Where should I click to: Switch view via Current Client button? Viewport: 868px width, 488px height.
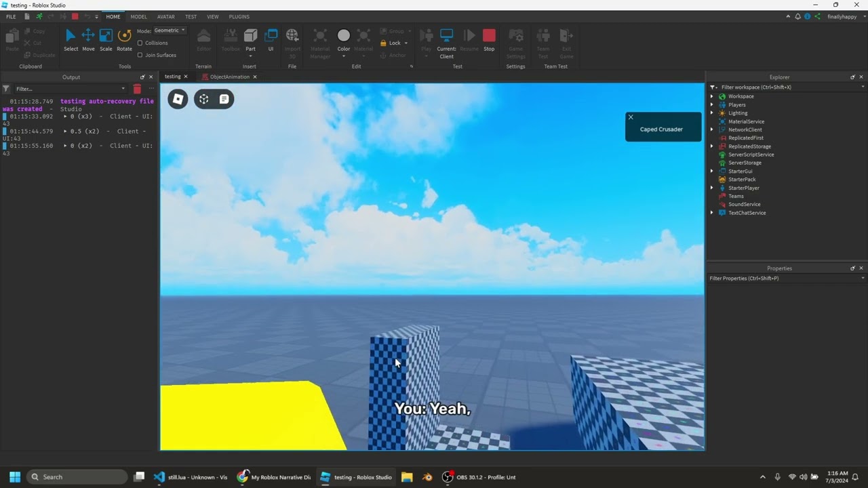446,43
